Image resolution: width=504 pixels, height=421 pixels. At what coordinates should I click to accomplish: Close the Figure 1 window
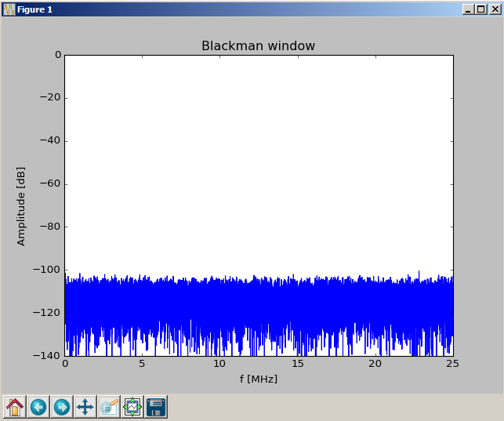coord(495,9)
